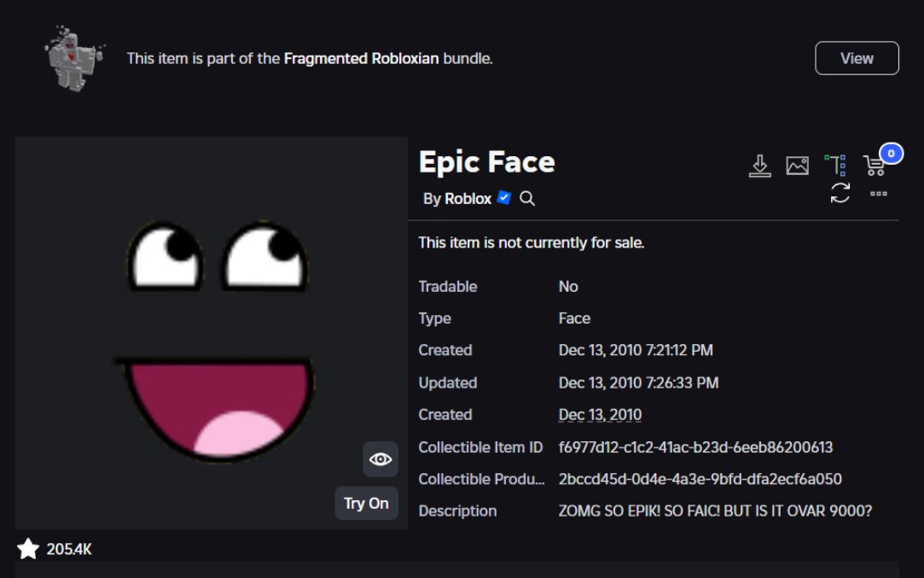
Task: Click the truncated Collectible Produ... label
Action: [x=481, y=479]
